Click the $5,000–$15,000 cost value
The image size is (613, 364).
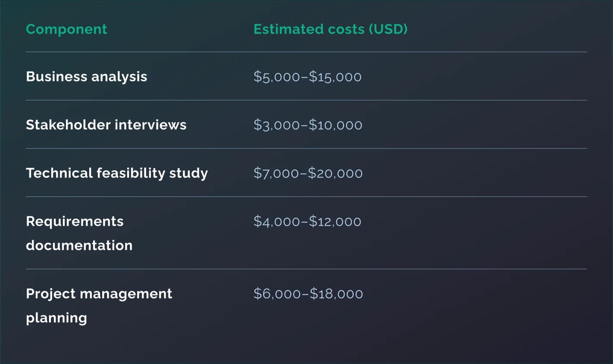coord(307,77)
